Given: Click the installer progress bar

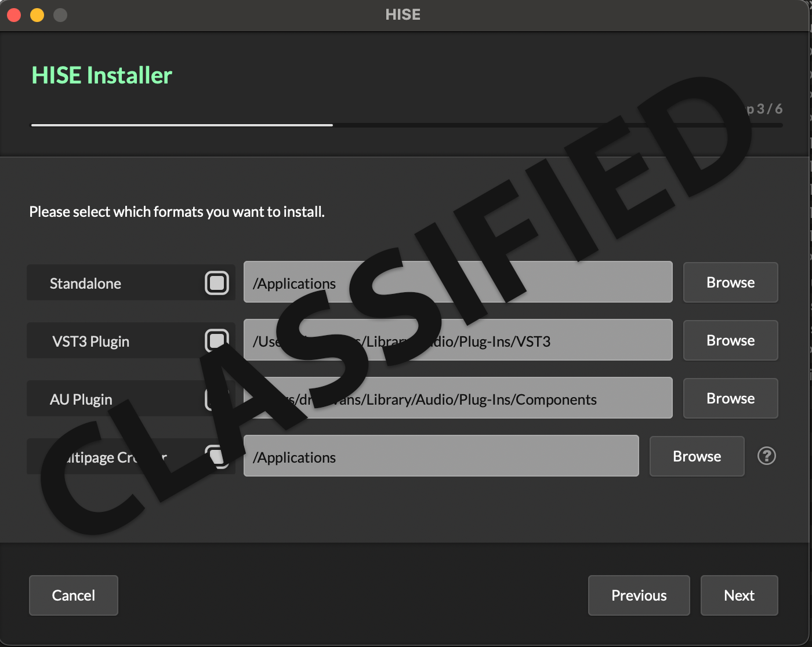Looking at the screenshot, I should point(407,125).
